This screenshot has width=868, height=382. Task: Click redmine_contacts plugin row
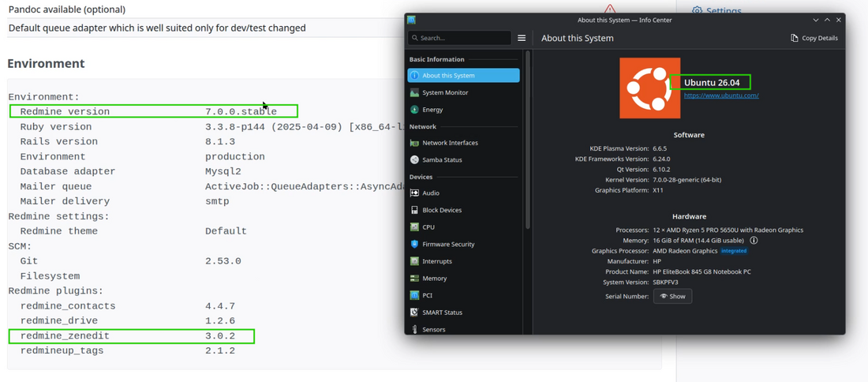point(127,306)
